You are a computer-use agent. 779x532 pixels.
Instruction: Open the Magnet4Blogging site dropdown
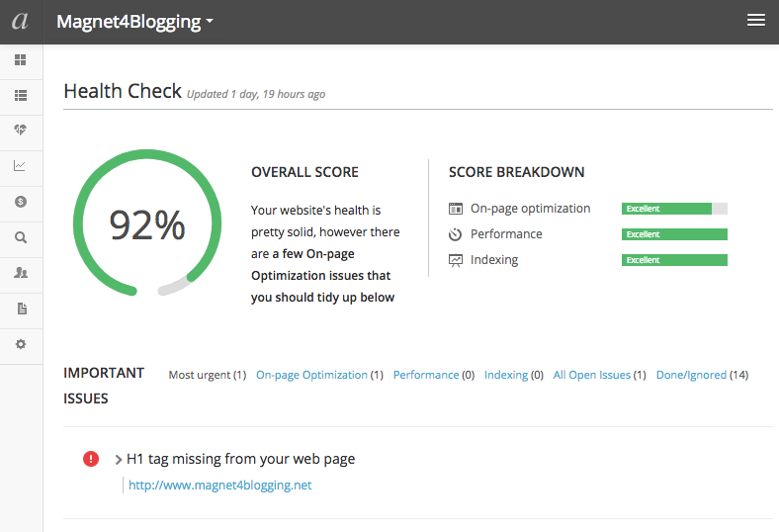click(134, 22)
